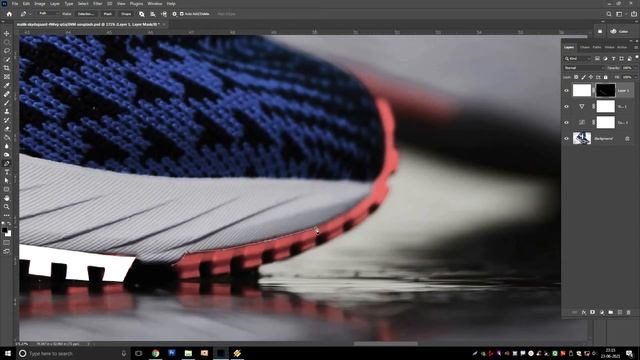Select the History Brush tool
This screenshot has width=640, height=360.
[x=7, y=120]
